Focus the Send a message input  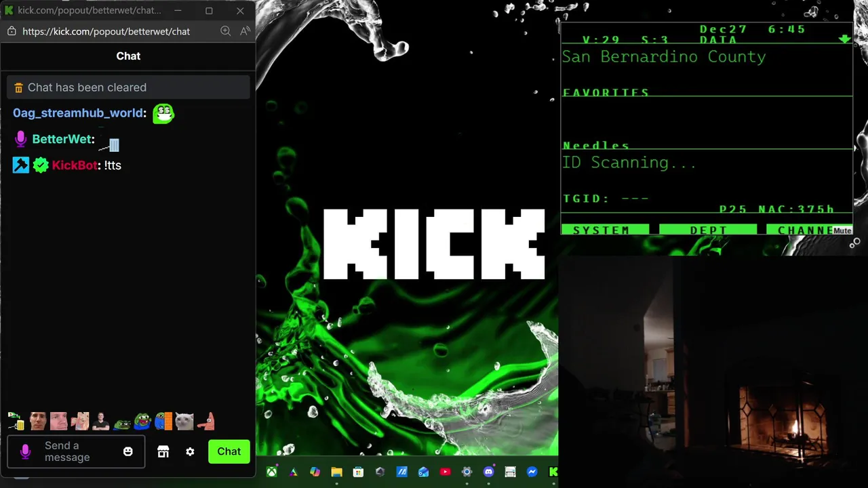(x=76, y=451)
